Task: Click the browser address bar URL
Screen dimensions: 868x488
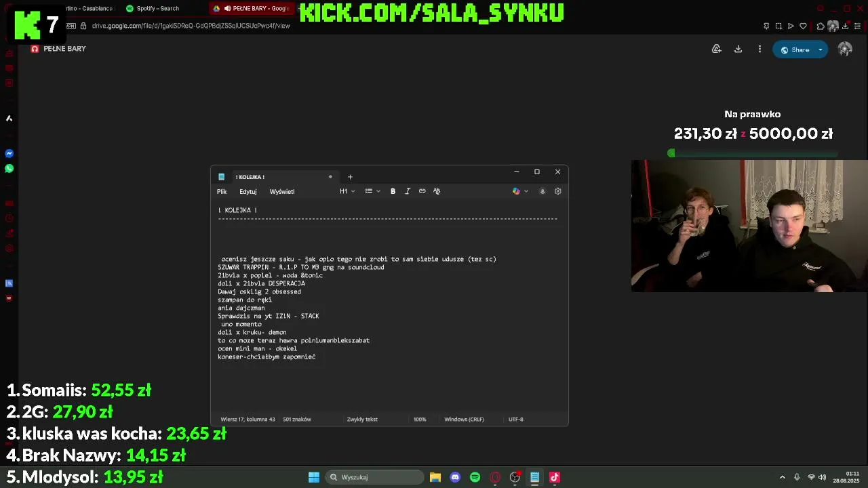Action: 191,26
